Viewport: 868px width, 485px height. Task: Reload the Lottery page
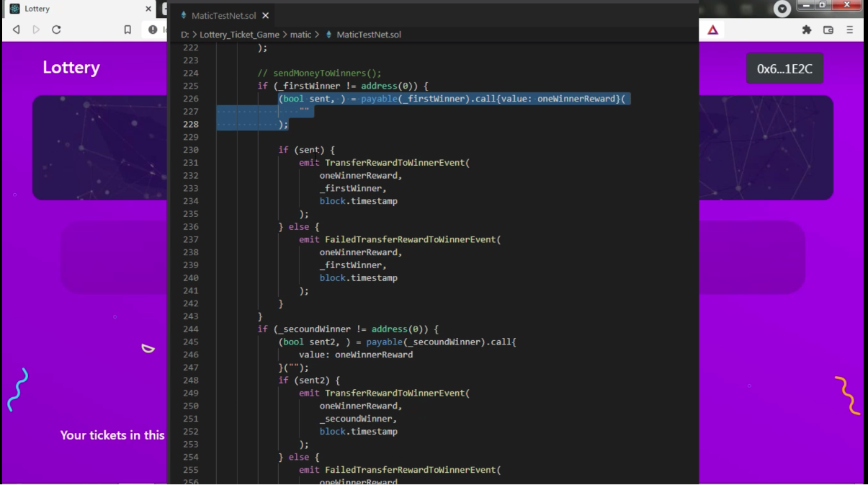56,30
